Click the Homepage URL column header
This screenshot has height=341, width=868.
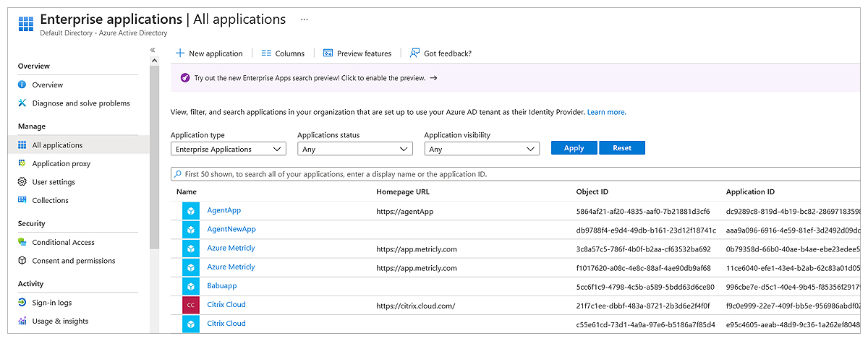[403, 192]
